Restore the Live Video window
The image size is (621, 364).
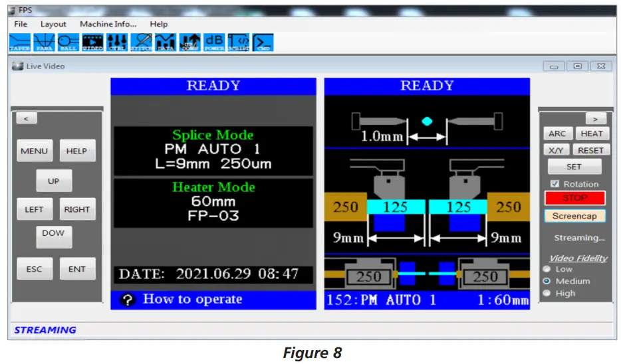coord(577,66)
